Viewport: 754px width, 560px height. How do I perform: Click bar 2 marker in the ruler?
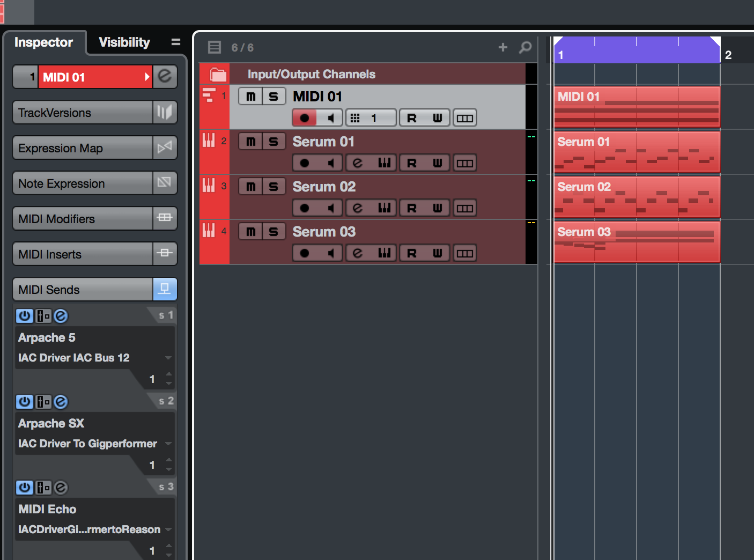[x=728, y=55]
